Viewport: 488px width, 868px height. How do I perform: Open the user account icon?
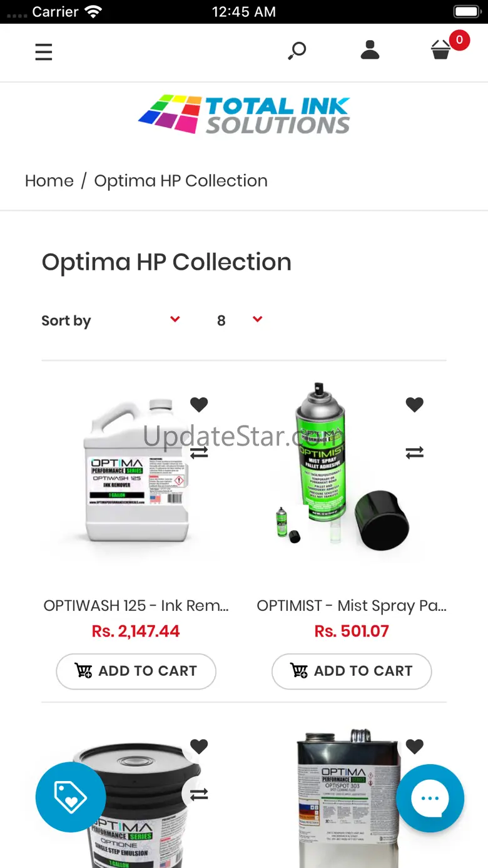[370, 50]
